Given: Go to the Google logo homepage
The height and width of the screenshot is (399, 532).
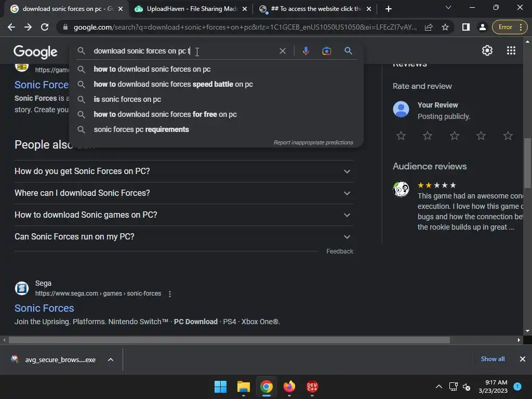Looking at the screenshot, I should pos(35,51).
